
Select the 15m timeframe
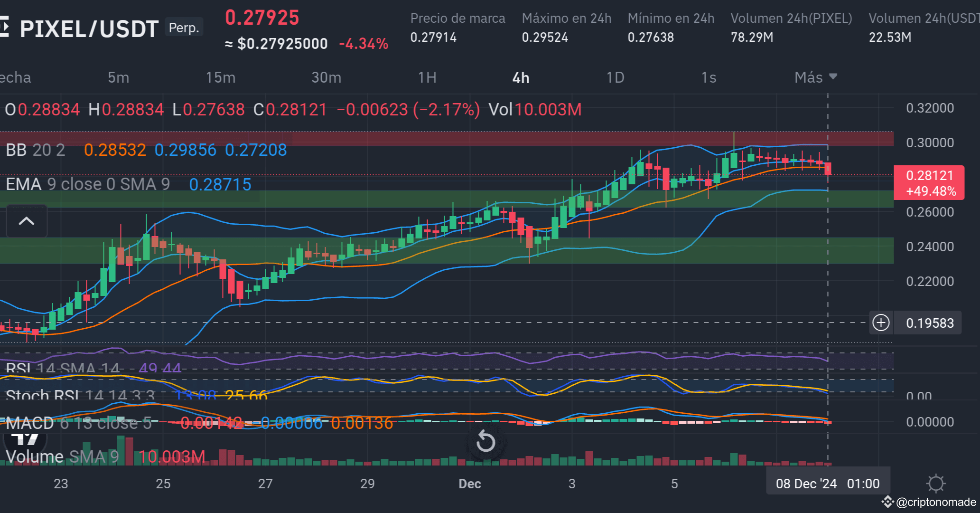click(221, 77)
